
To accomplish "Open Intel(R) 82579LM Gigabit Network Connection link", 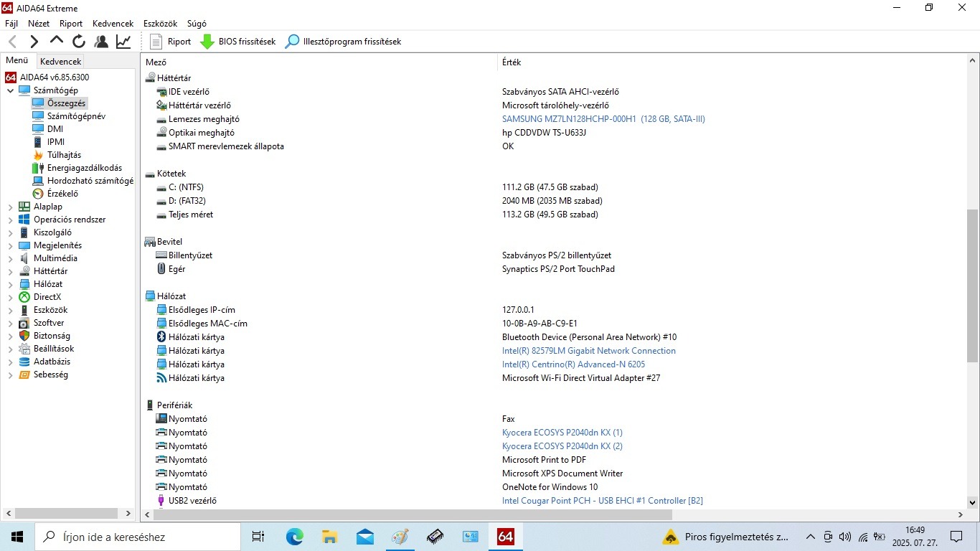I will [589, 351].
